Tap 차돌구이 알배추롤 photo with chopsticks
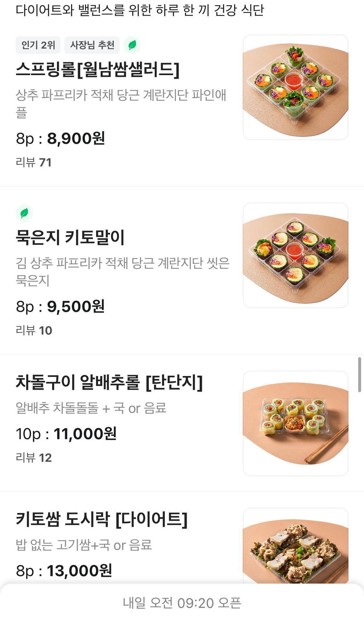The height and width of the screenshot is (626, 364). point(295,423)
